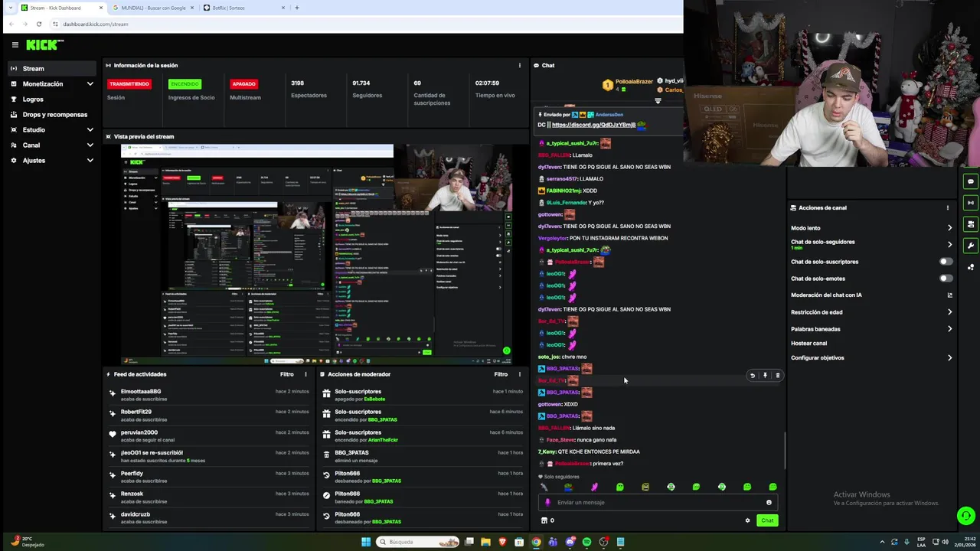Click the Kick logo
Screen dimensions: 980x551
(44, 45)
